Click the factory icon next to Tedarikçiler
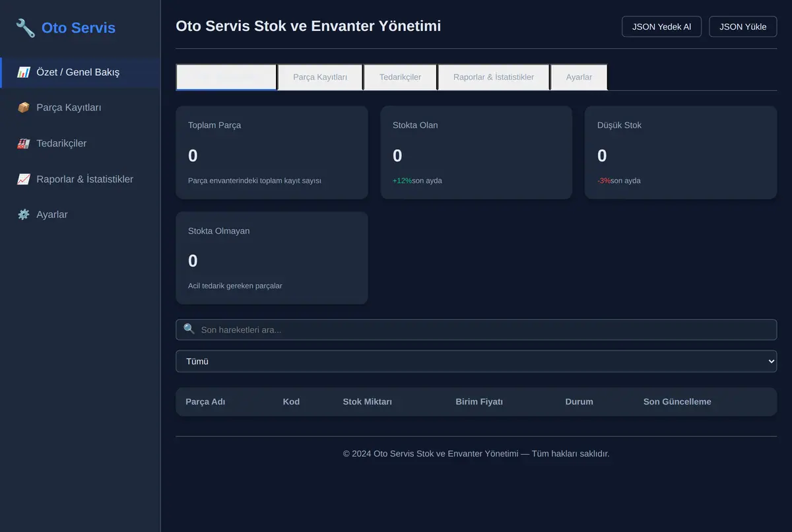Viewport: 792px width, 532px height. pos(23,143)
